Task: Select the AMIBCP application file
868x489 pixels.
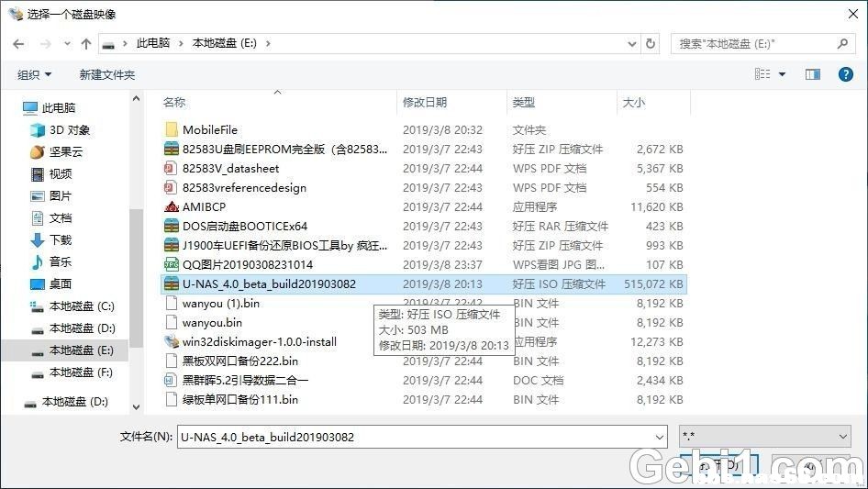Action: pyautogui.click(x=204, y=206)
